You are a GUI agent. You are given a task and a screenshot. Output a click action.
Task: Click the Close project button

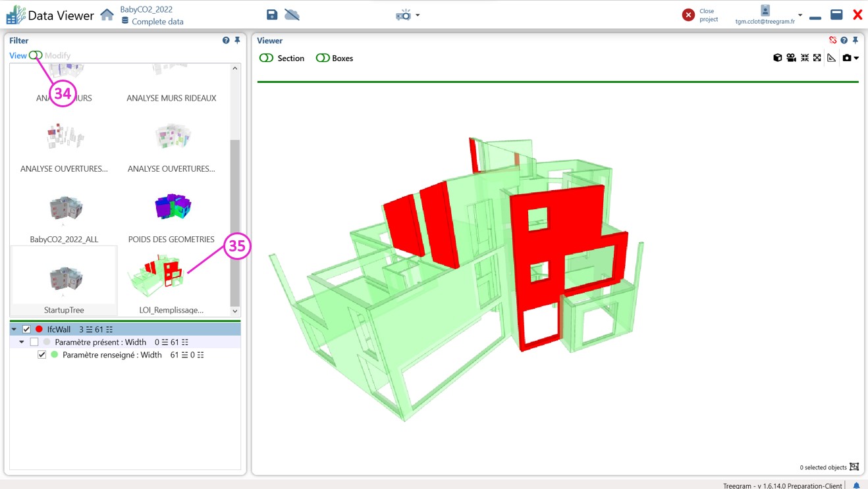click(x=688, y=14)
